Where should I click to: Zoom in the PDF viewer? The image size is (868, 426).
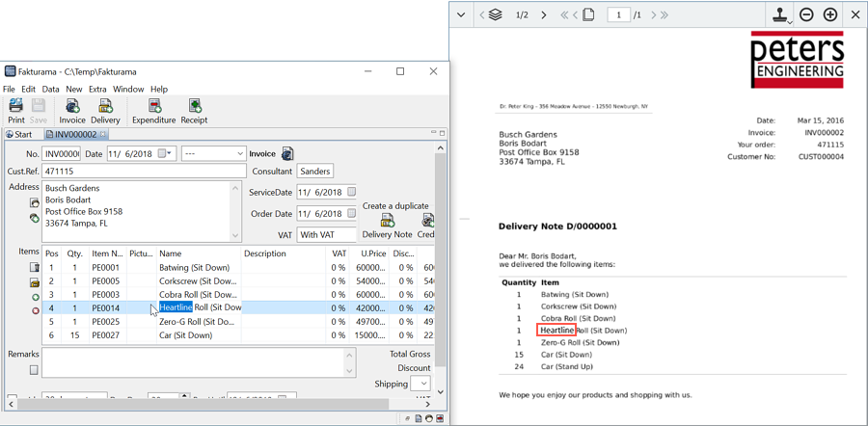[x=829, y=15]
